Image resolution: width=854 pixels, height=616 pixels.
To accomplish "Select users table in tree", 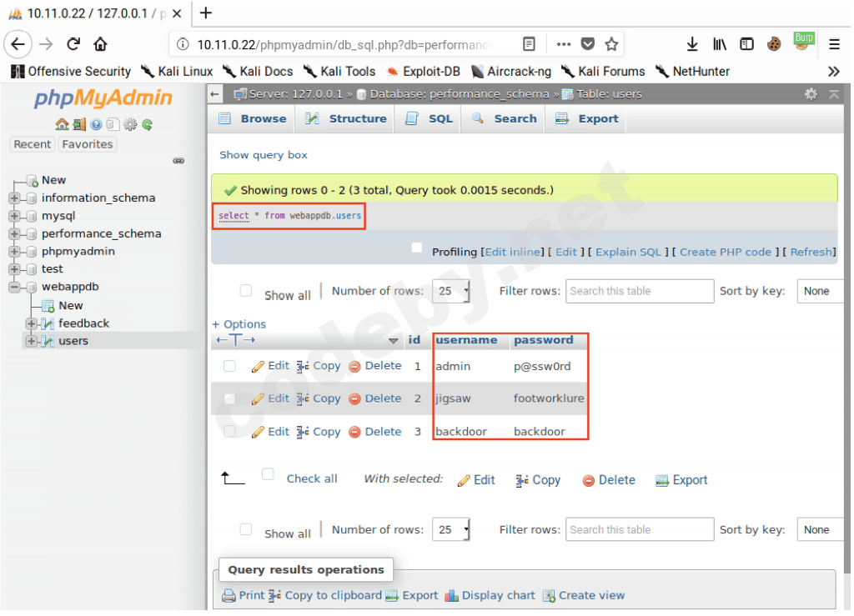I will pyautogui.click(x=73, y=342).
